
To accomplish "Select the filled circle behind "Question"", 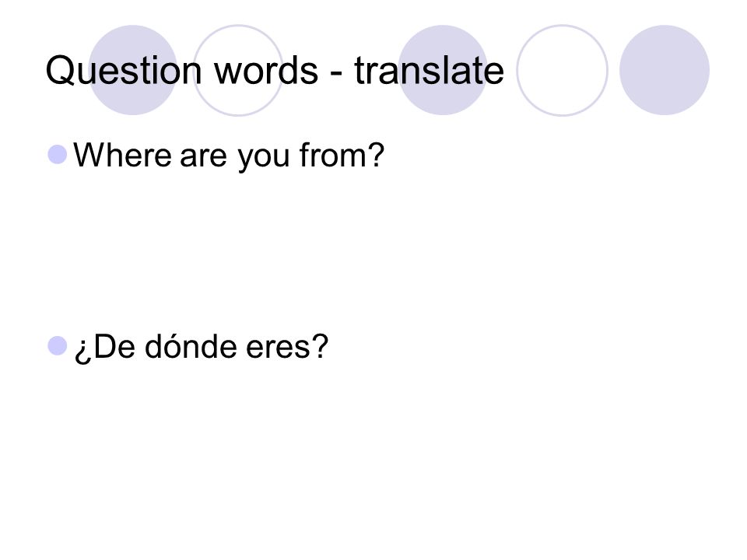I will pyautogui.click(x=133, y=70).
